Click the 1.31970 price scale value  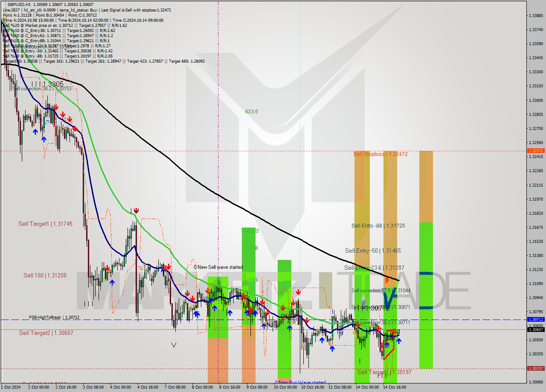coord(535,199)
